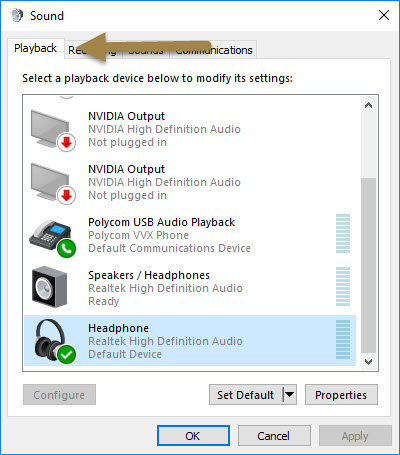Click the scroll down arrow of device list
Viewport: 400px width, 455px height.
pos(368,362)
